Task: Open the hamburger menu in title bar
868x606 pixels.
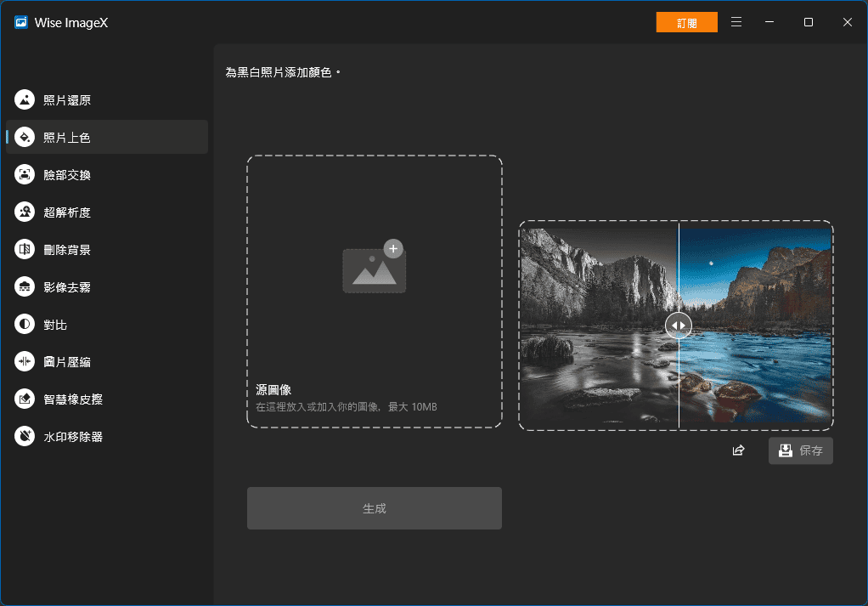Action: point(736,22)
